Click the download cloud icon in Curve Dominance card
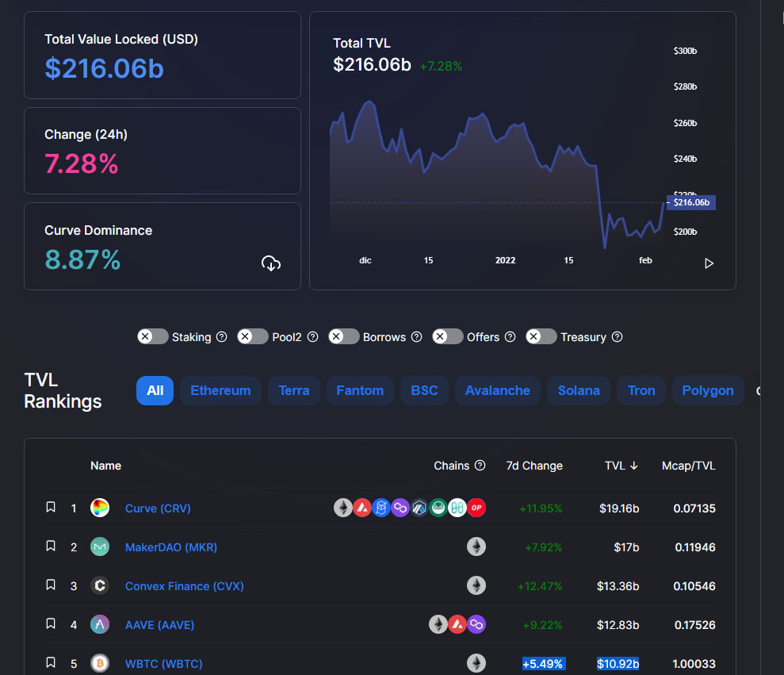 271,263
